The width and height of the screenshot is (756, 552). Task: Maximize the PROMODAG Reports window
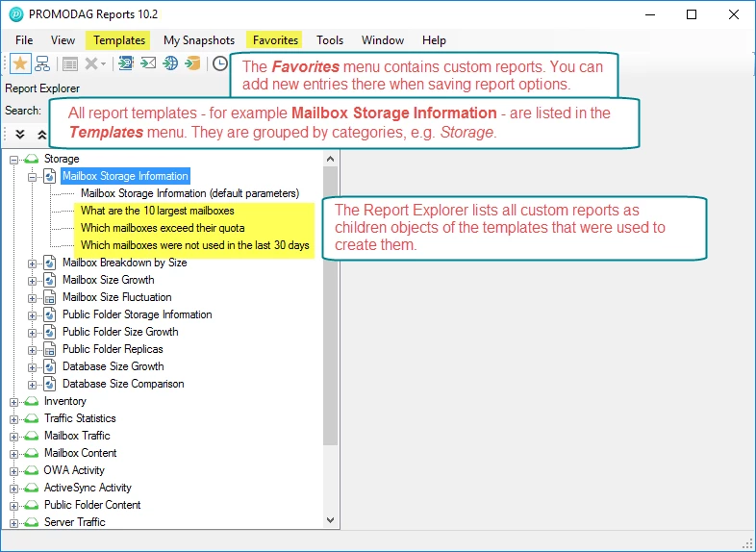point(692,14)
